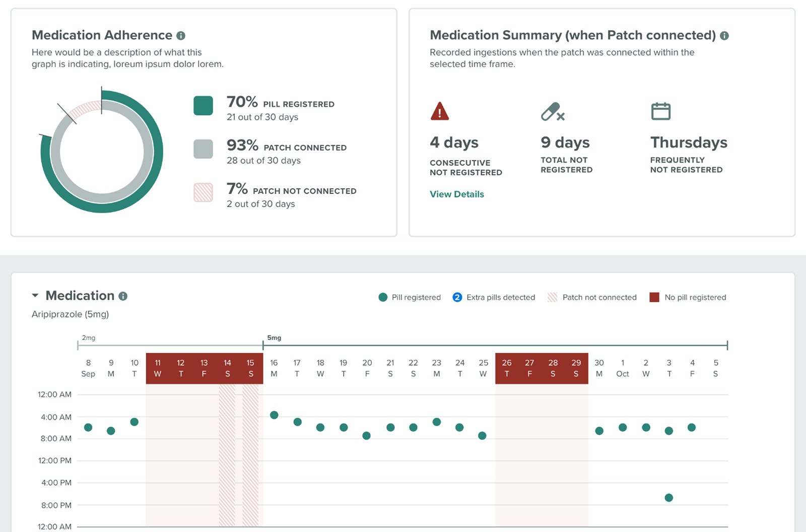Click the red day header 11 W
The width and height of the screenshot is (806, 532).
pos(158,368)
